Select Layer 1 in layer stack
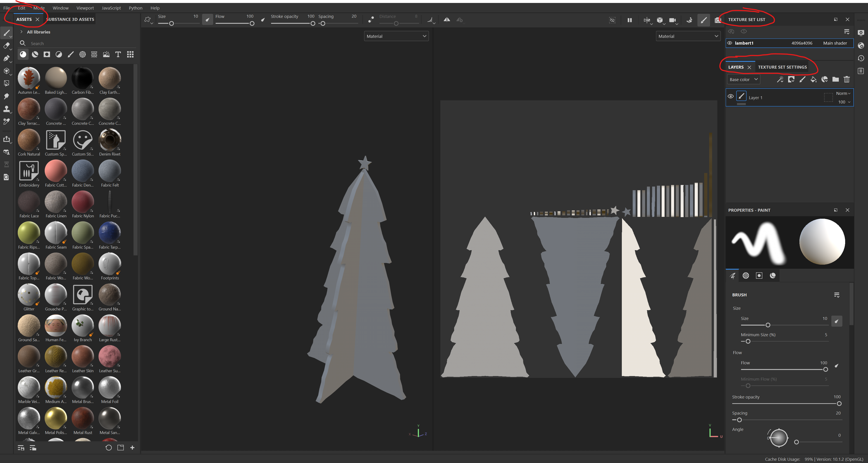Screen dimensions: 868x463 click(x=789, y=97)
